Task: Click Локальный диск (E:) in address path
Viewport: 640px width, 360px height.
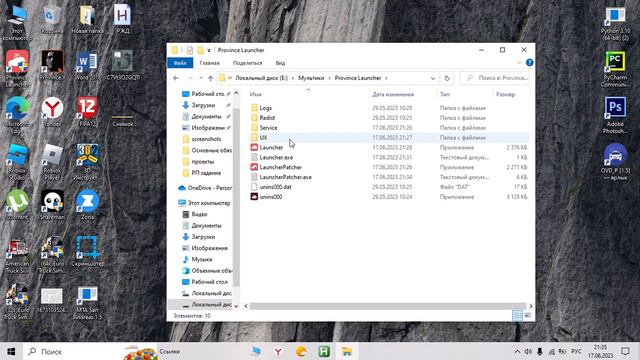Action: (x=261, y=78)
